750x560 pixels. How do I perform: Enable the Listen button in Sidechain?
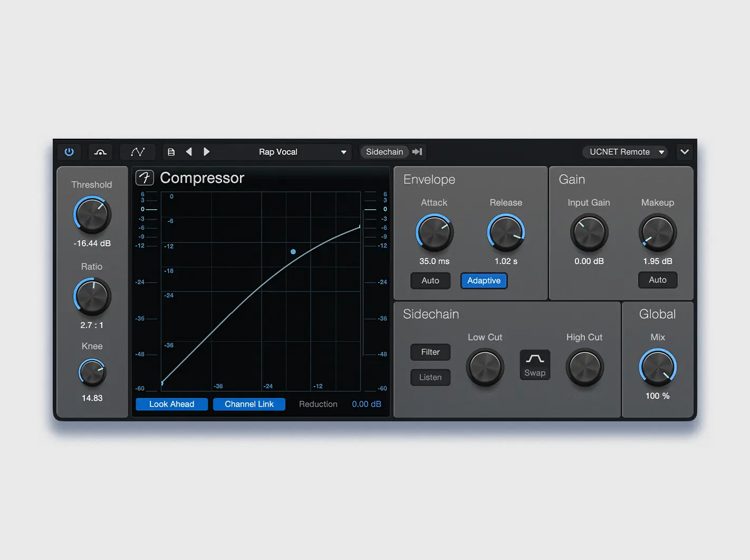430,377
